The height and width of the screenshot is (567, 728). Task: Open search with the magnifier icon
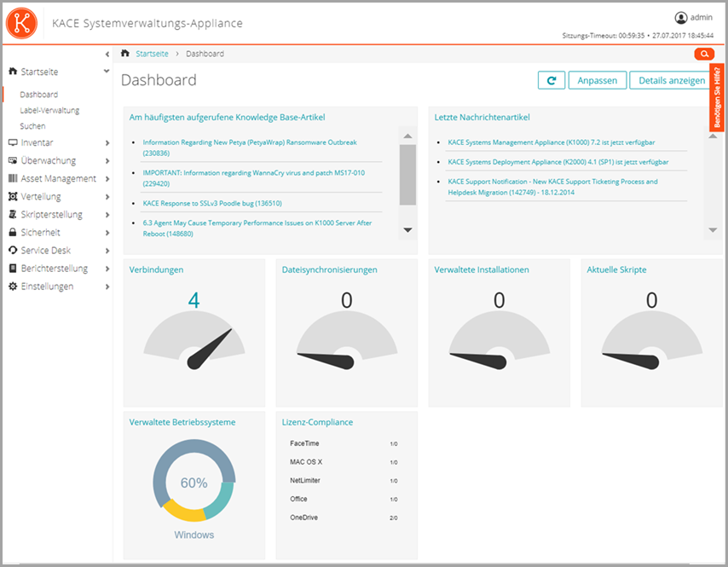pos(704,54)
